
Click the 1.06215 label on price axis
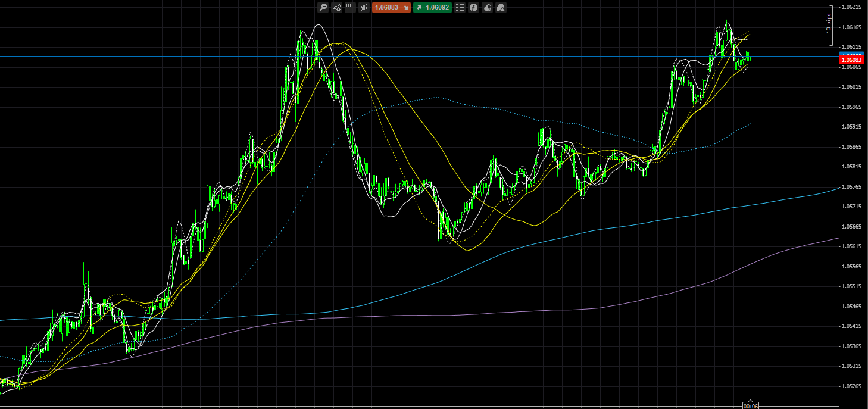click(853, 7)
